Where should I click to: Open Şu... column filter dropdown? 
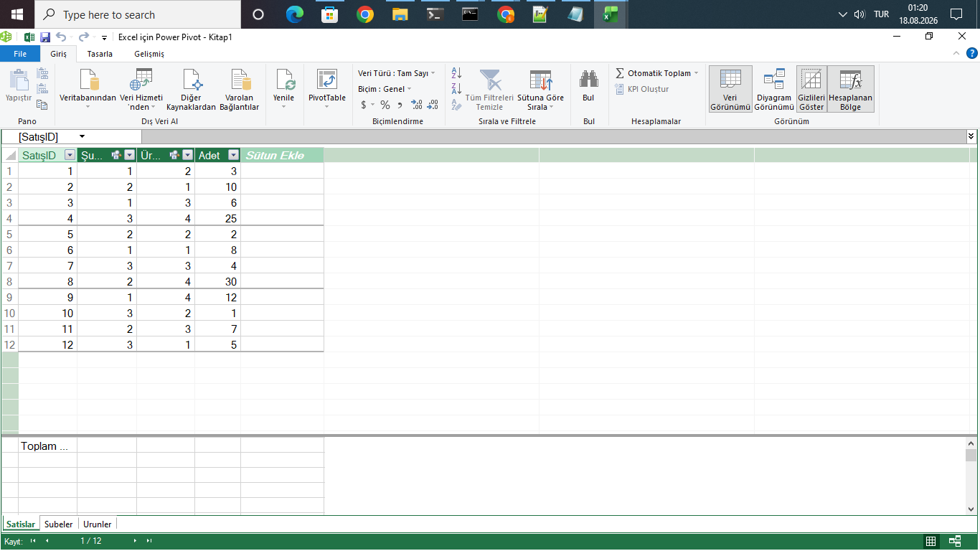coord(129,155)
